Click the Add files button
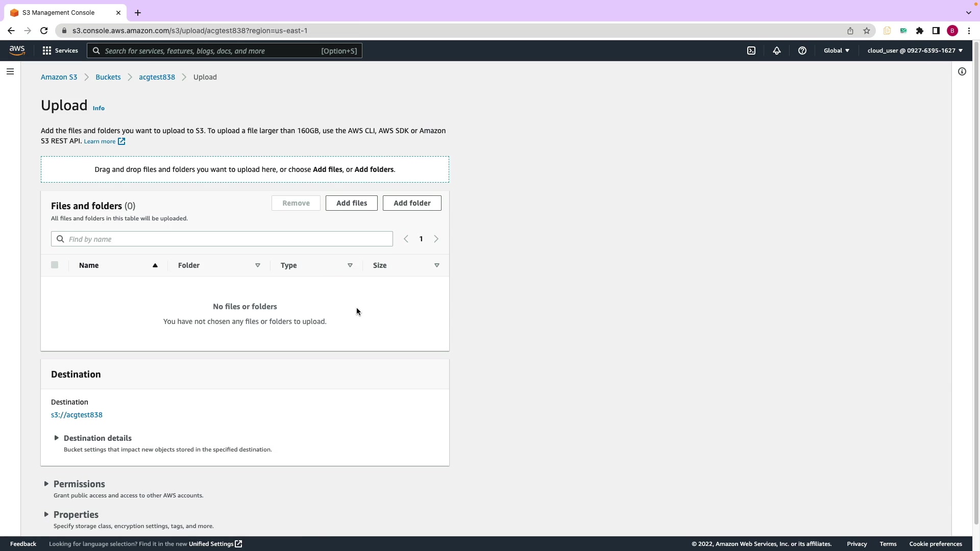 point(351,203)
